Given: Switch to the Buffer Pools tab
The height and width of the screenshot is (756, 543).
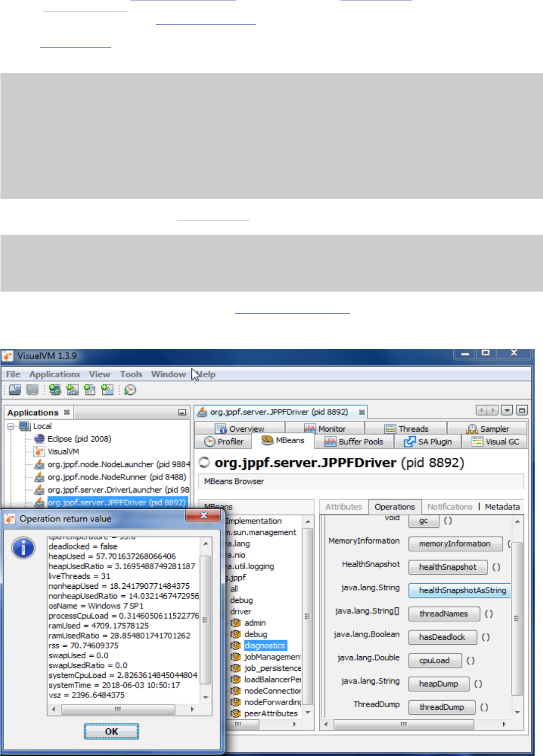Looking at the screenshot, I should click(354, 442).
